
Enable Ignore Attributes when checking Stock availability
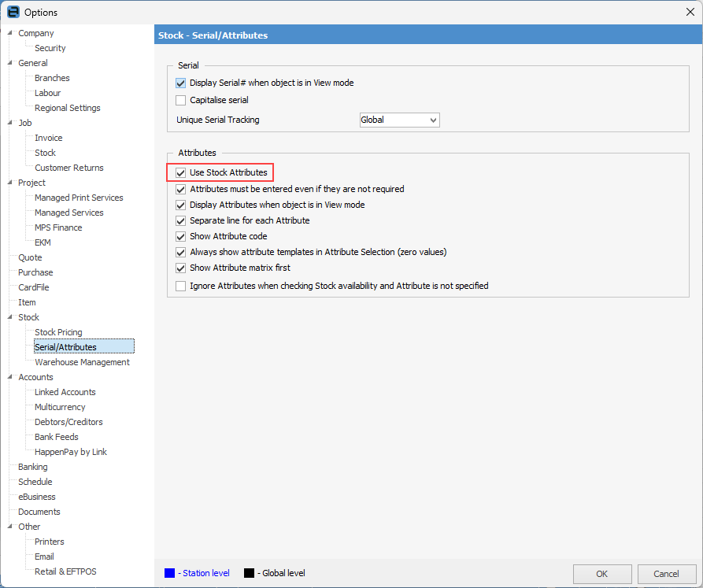point(181,286)
